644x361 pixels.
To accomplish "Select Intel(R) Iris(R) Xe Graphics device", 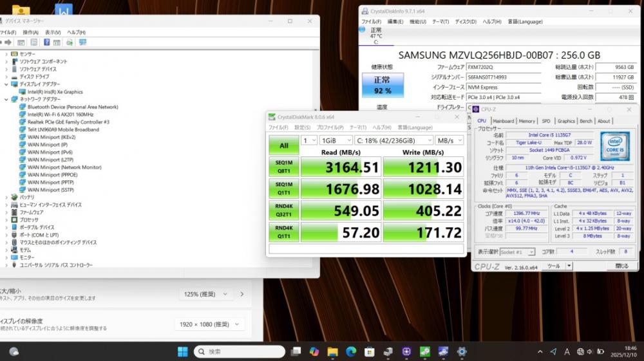I will [x=55, y=92].
